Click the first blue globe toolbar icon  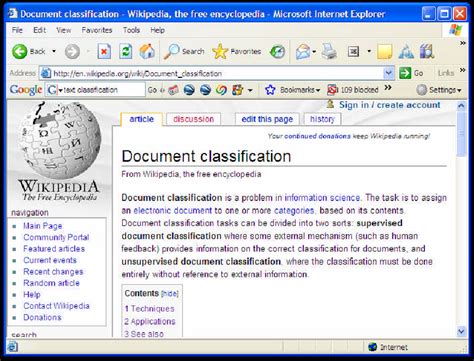[189, 90]
